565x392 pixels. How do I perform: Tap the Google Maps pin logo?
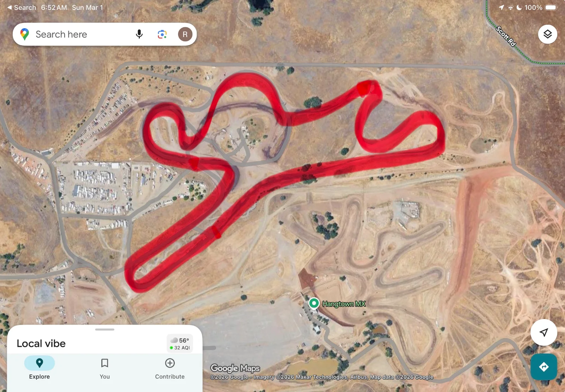[x=24, y=34]
